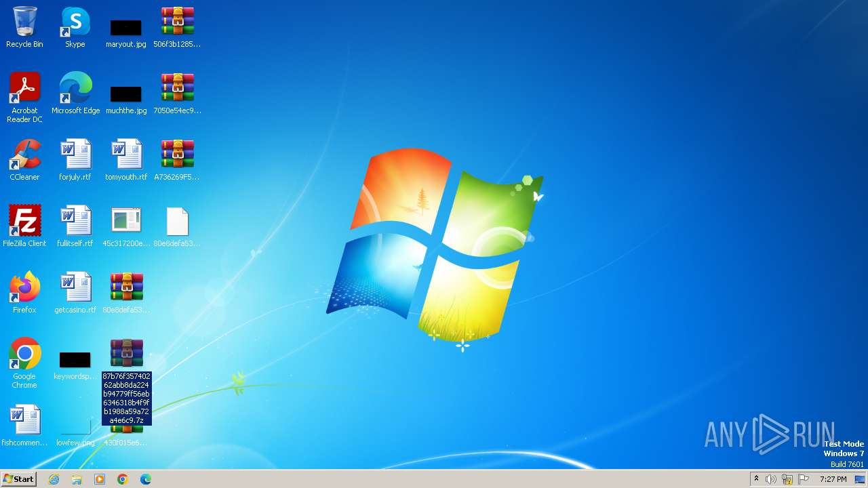Open the Action Center flag icon

804,479
